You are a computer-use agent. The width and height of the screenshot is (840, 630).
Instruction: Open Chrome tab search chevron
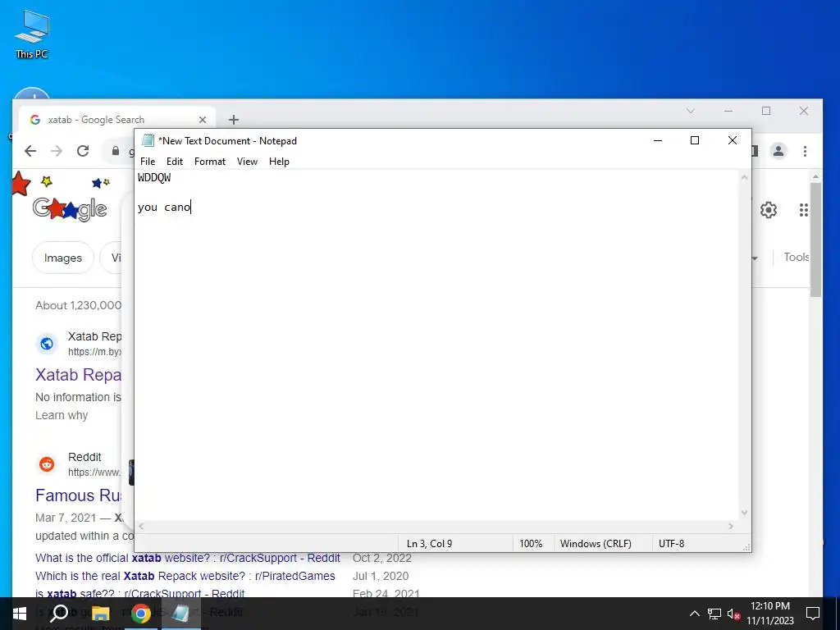point(691,111)
